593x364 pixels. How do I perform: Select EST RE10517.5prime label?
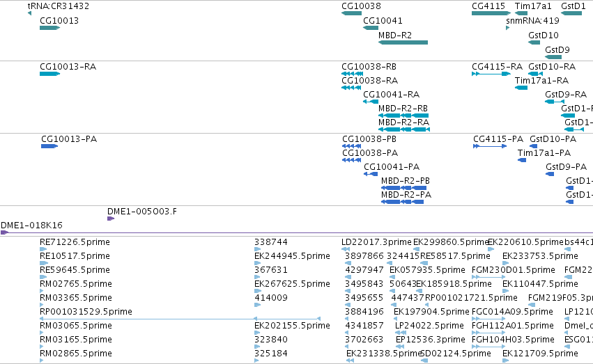75,256
